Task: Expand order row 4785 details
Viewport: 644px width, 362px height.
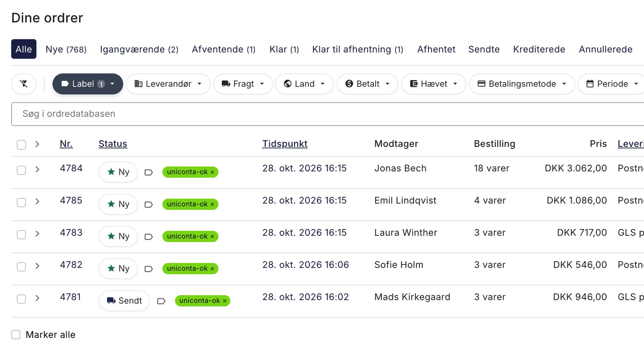Action: coord(37,202)
